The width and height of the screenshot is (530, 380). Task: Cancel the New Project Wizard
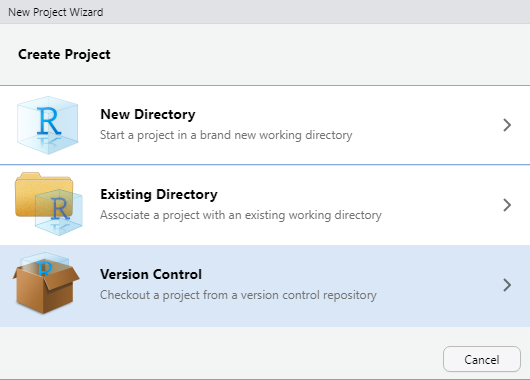point(482,359)
